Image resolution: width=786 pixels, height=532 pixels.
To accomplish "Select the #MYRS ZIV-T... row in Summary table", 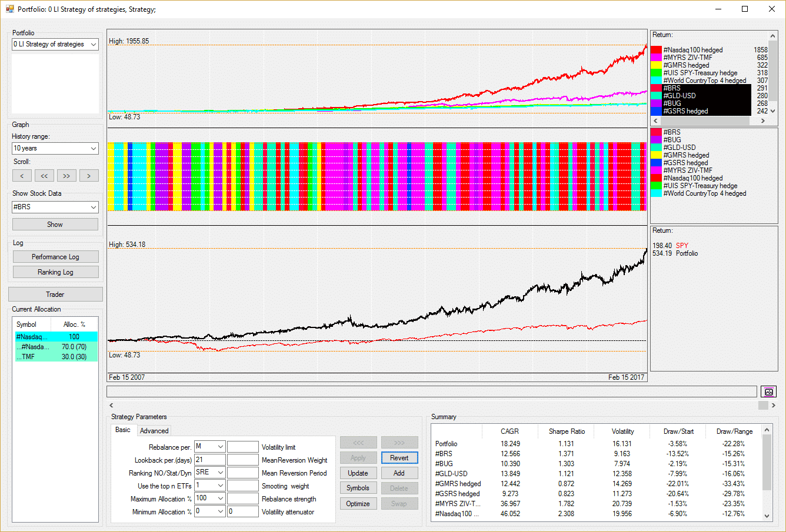I will pyautogui.click(x=596, y=504).
